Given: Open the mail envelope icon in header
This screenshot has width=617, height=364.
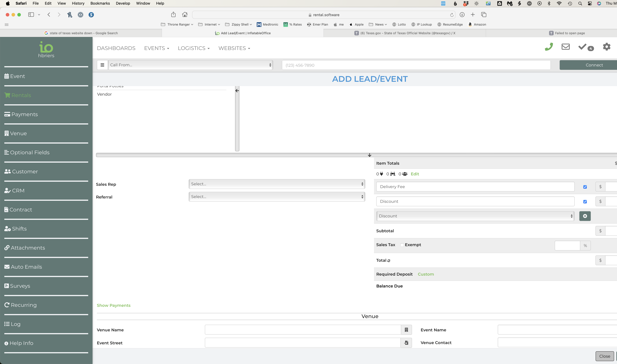Looking at the screenshot, I should pos(565,47).
